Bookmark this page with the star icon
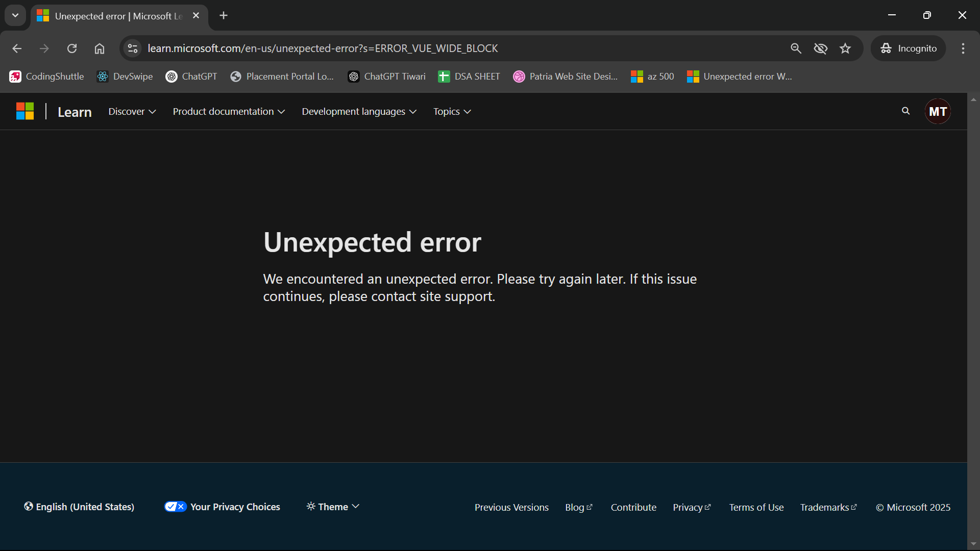The height and width of the screenshot is (551, 980). pyautogui.click(x=845, y=48)
